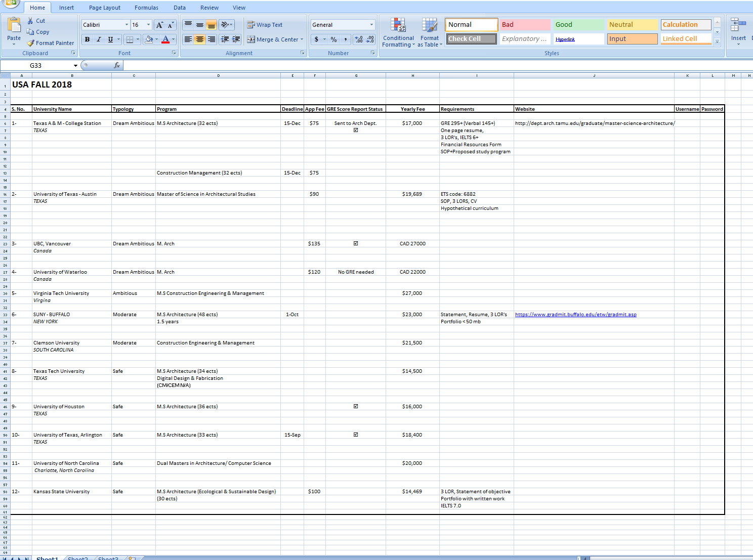Toggle UT Arlington GRE checkbox
Screen dimensions: 753x560
pos(356,435)
